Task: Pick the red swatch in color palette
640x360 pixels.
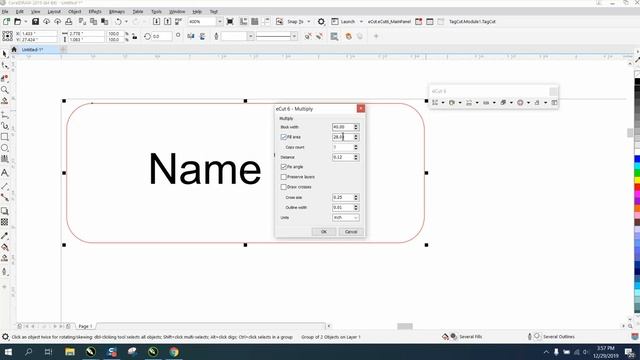Action: (637, 187)
